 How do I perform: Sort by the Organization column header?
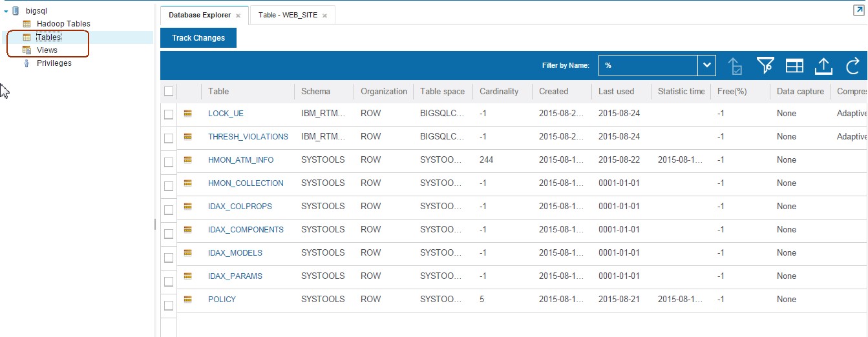(x=384, y=92)
